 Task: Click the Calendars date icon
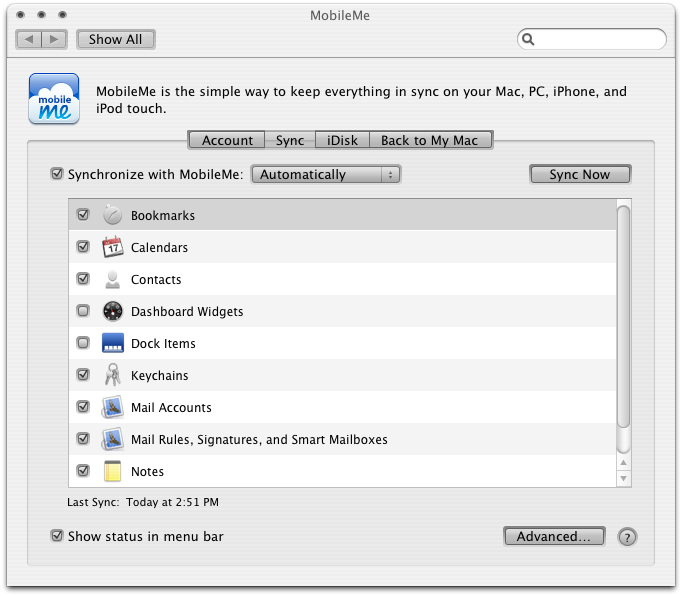tap(113, 247)
